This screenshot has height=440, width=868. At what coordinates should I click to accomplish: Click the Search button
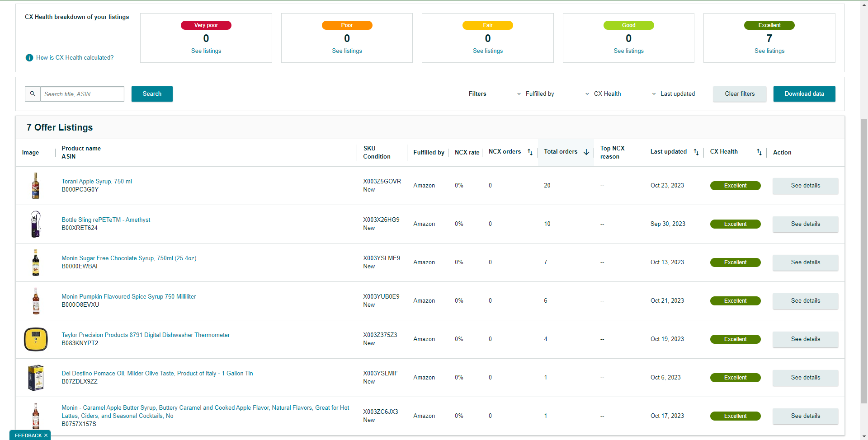(152, 94)
